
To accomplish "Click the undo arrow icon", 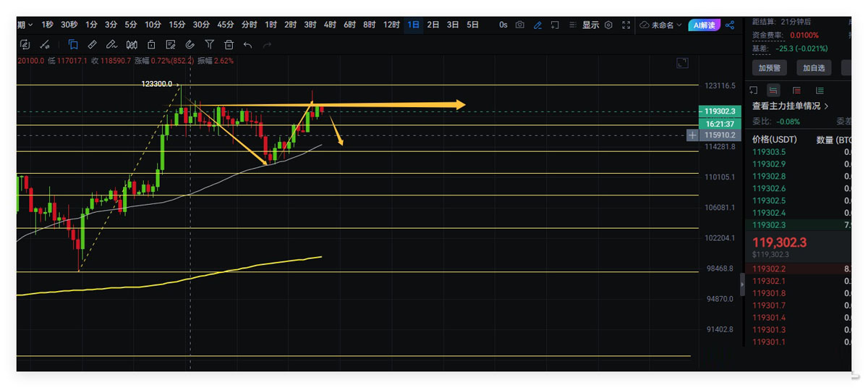I will 248,45.
